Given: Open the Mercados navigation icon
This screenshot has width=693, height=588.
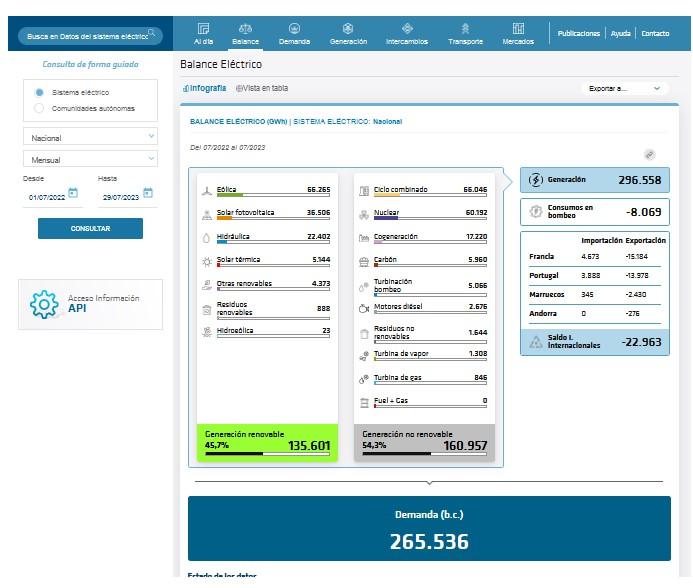Looking at the screenshot, I should (518, 29).
